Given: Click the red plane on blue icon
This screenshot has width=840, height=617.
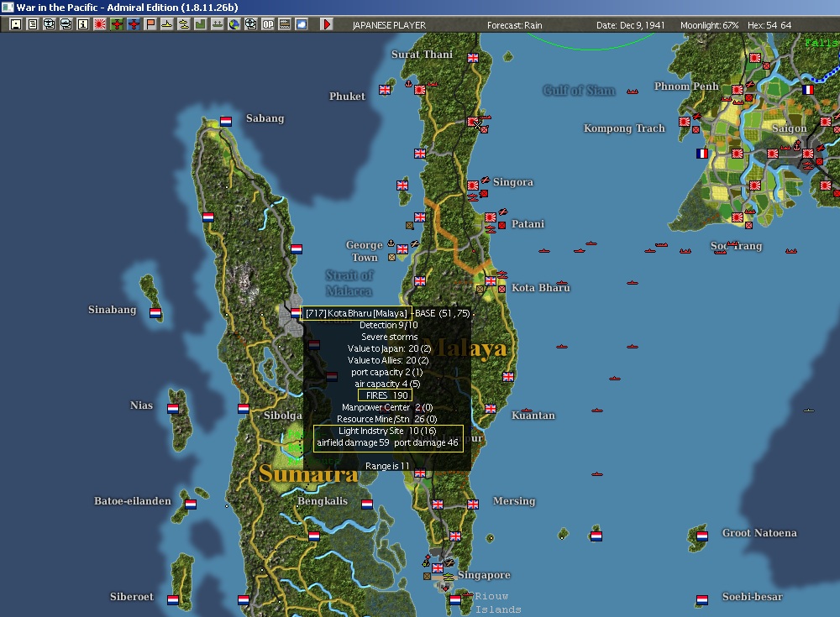Looking at the screenshot, I should coord(134,24).
